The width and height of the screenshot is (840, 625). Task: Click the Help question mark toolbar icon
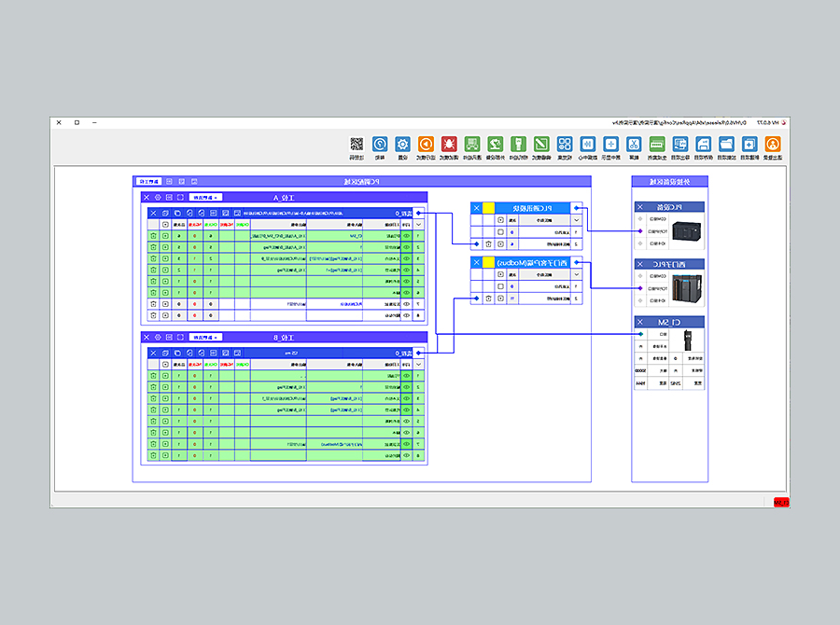[380, 144]
